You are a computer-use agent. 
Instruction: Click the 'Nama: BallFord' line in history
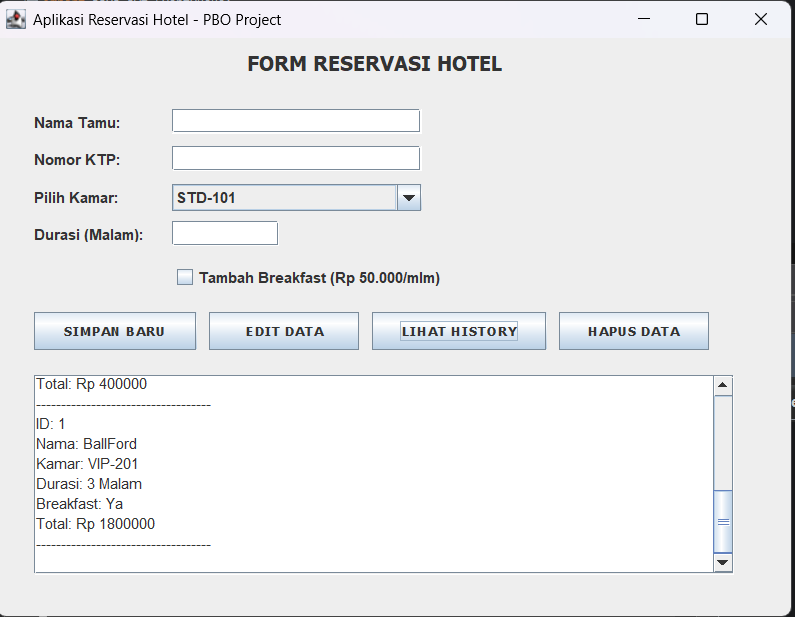click(x=87, y=444)
